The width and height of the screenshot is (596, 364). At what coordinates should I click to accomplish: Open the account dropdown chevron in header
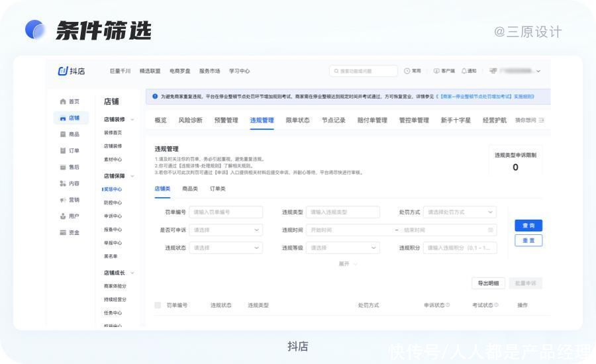click(x=538, y=71)
